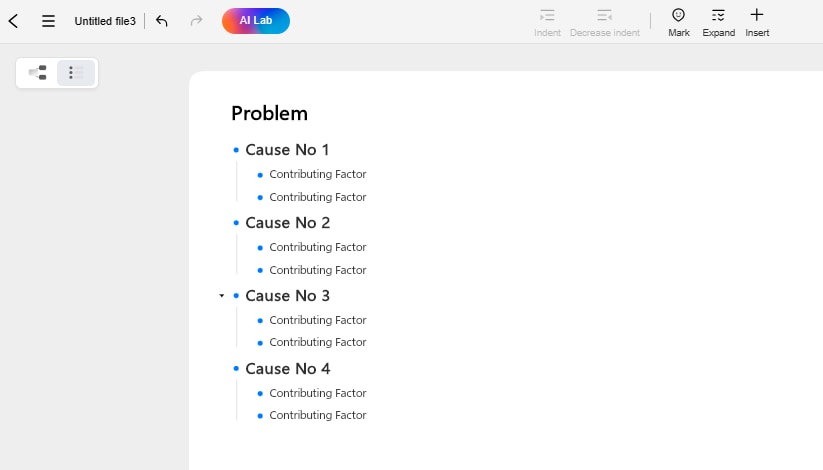823x470 pixels.
Task: Click the Untitled file3 title
Action: point(105,21)
